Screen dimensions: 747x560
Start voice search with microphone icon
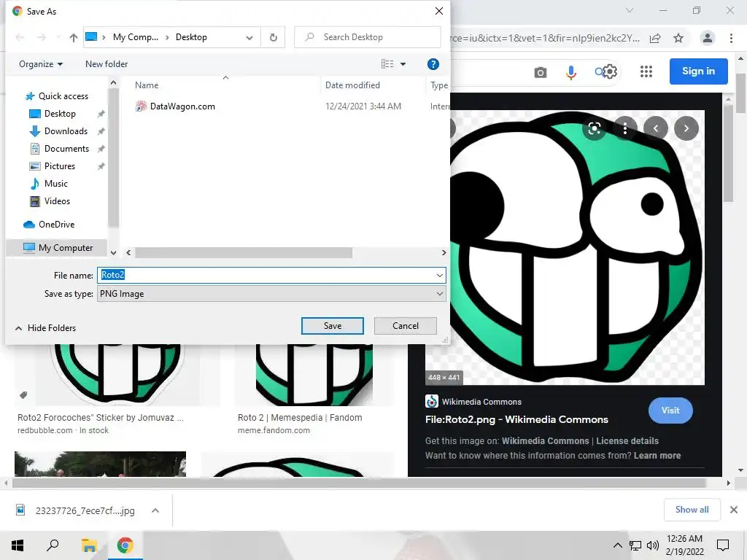(x=570, y=72)
